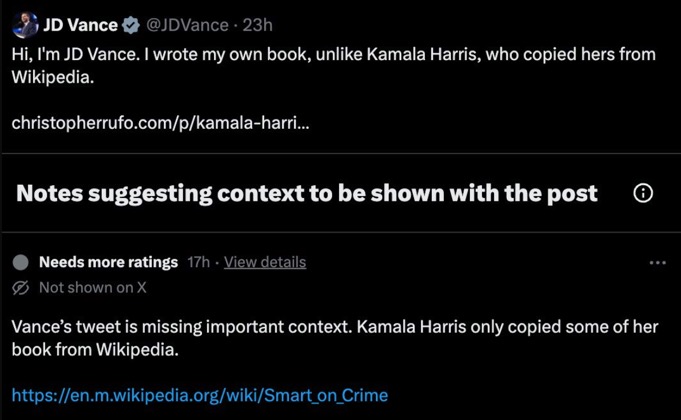
Task: Click the word Wikipedia in the tweet
Action: 53,77
